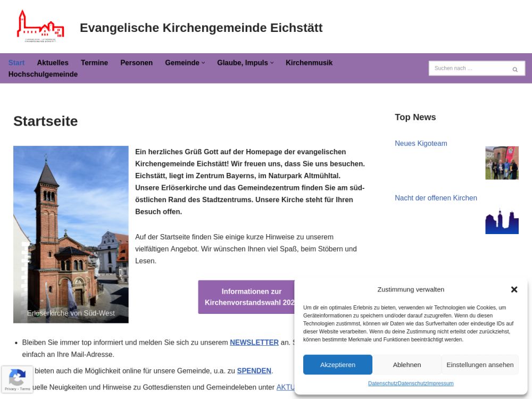The width and height of the screenshot is (532, 399).
Task: Click the NEWSLETTER link
Action: click(254, 343)
